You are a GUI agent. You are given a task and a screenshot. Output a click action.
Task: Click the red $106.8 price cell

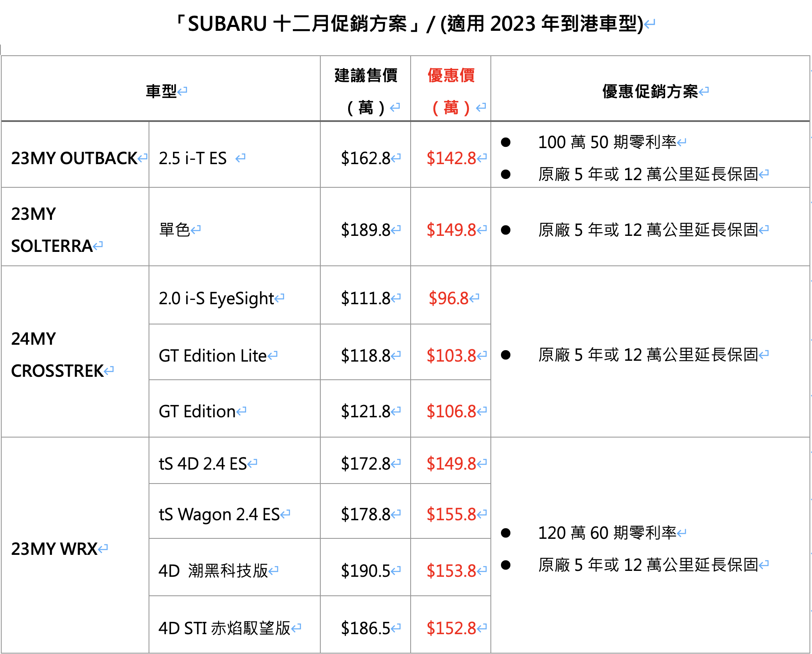451,411
